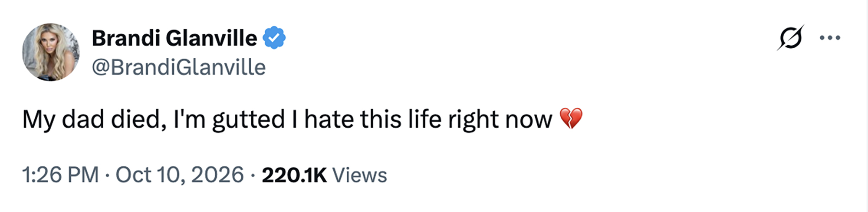
Task: Click the Views label
Action: point(359,175)
